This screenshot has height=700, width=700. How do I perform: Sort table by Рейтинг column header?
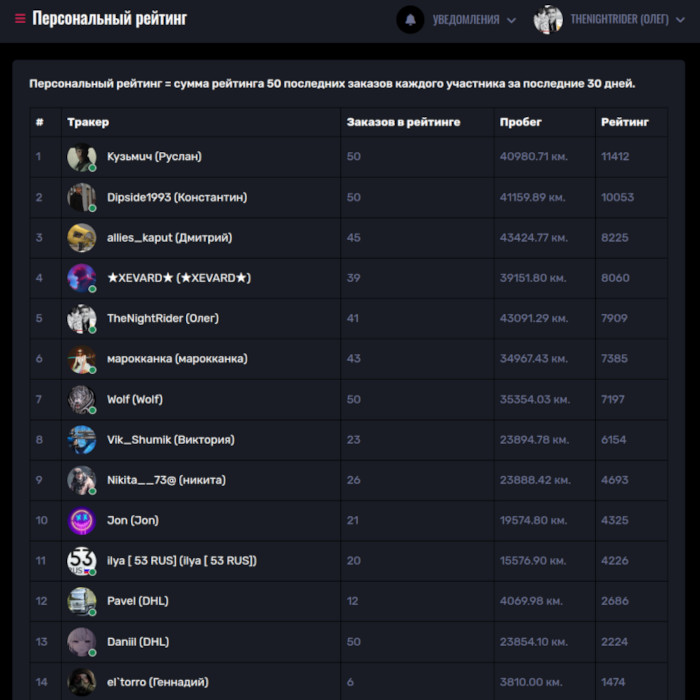pyautogui.click(x=625, y=122)
